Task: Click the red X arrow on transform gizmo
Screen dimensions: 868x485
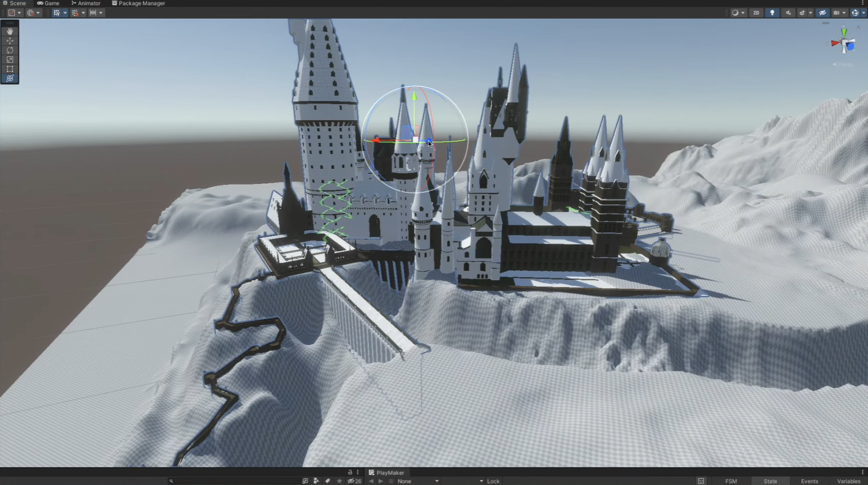Action: click(x=376, y=141)
